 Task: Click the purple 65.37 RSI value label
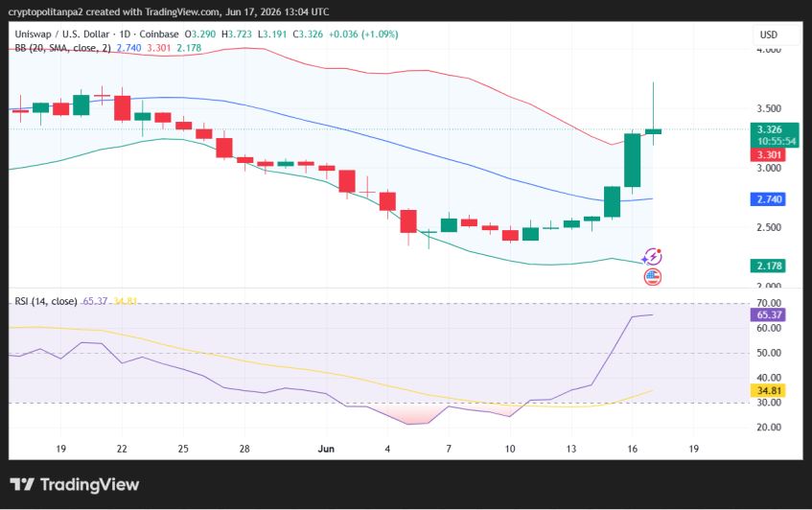tap(769, 314)
